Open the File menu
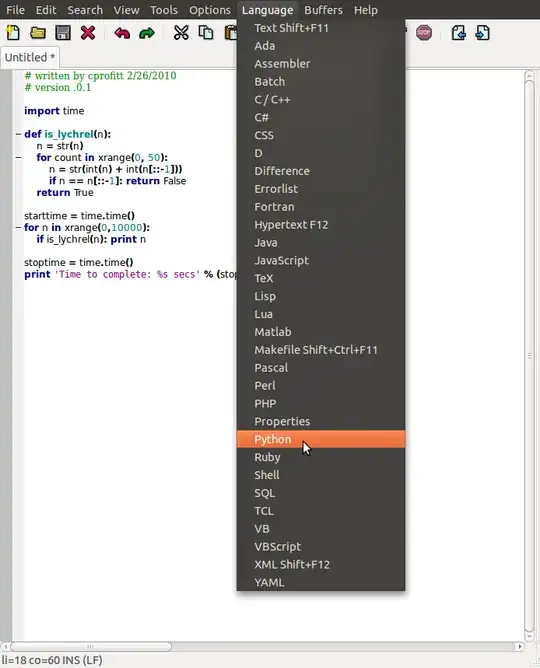 click(15, 10)
